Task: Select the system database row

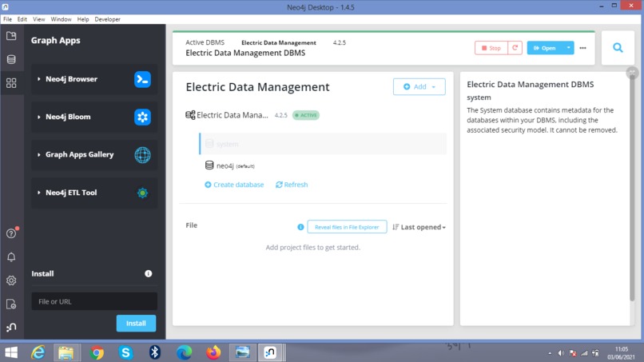Action: point(323,144)
